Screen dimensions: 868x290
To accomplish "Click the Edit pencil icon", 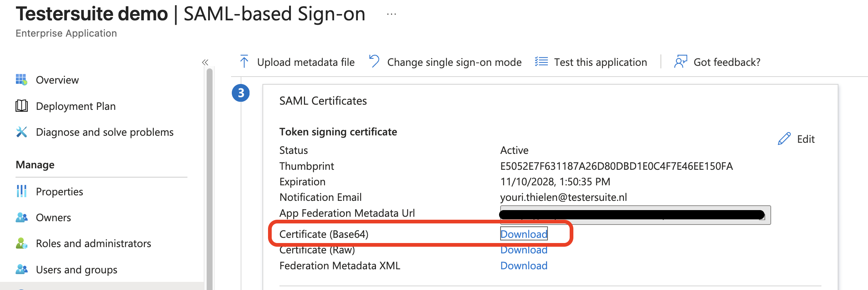I will (x=784, y=139).
